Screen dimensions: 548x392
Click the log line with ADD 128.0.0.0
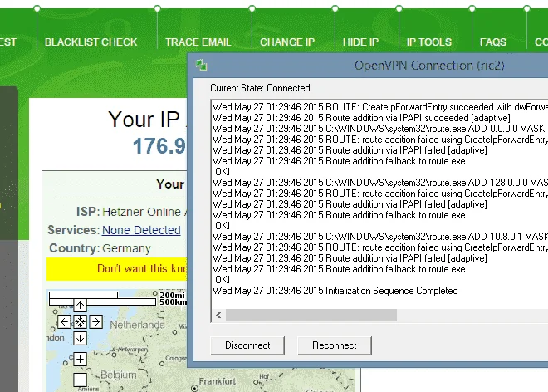[380, 183]
